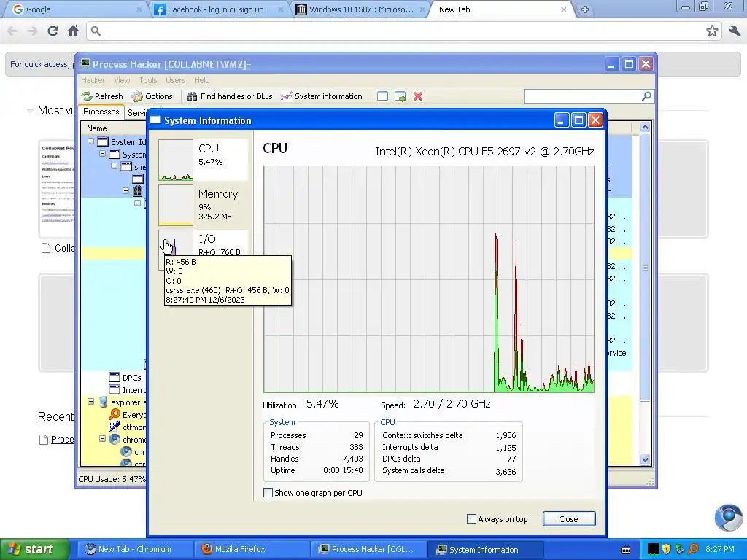Select the Memory mini graph panel

click(204, 205)
